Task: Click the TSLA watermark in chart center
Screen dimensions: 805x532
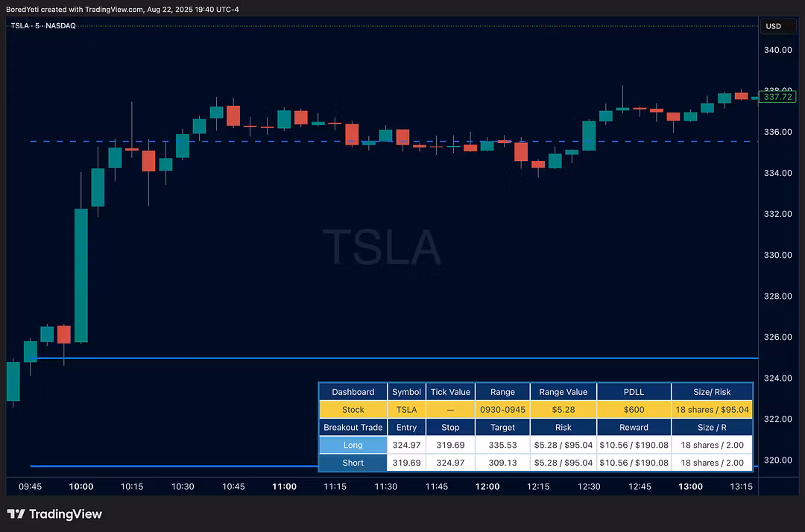Action: (382, 247)
